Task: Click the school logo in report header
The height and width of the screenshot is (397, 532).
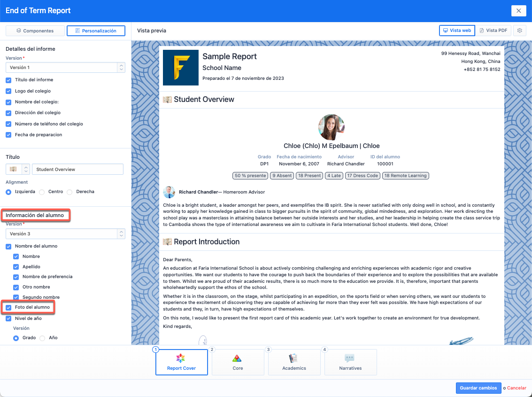Action: tap(181, 68)
